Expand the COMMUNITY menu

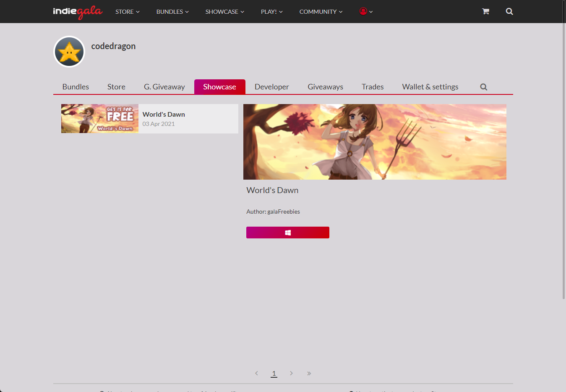coord(321,12)
